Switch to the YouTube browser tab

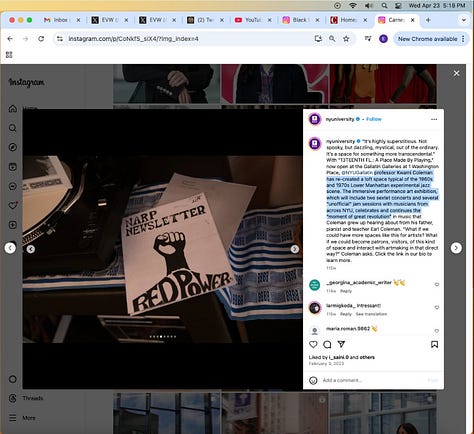tap(253, 20)
